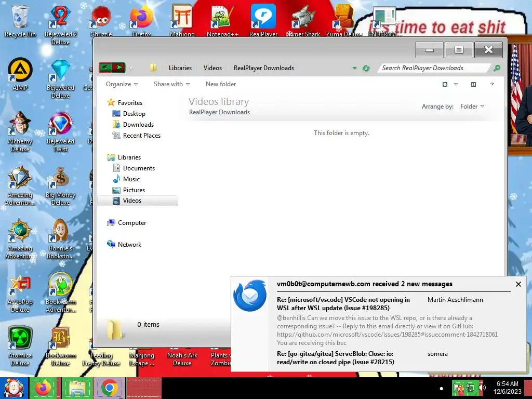Viewport: 532px width, 399px height.
Task: Open the Documents library
Action: click(134, 168)
